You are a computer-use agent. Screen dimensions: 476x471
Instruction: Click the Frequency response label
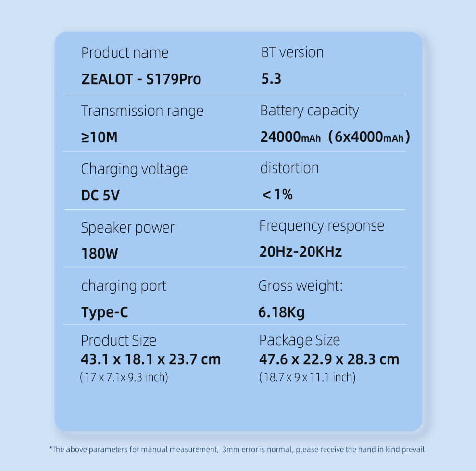point(322,226)
